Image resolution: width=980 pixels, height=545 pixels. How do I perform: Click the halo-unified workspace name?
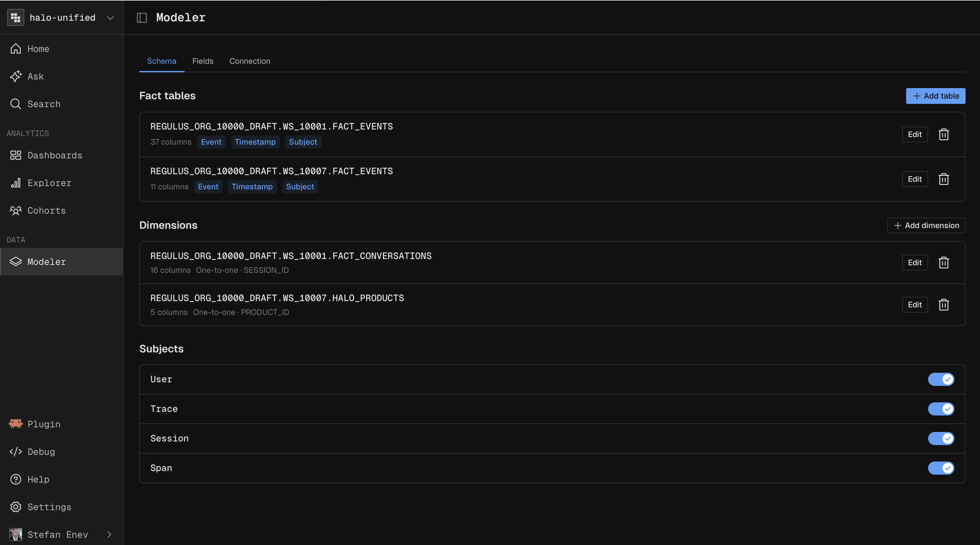click(62, 17)
